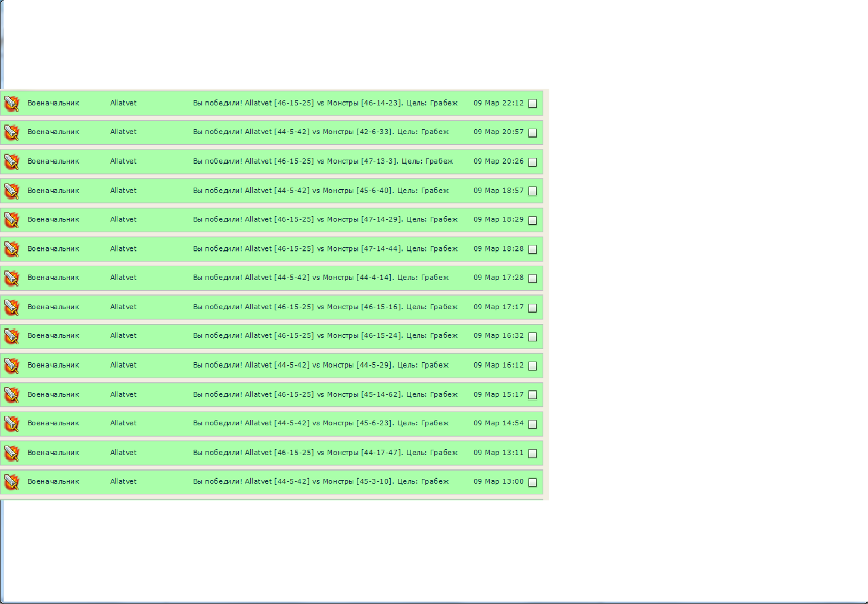Open the report against Монстры [44-17-47]
Viewport: 868px width, 604px height.
[x=325, y=453]
